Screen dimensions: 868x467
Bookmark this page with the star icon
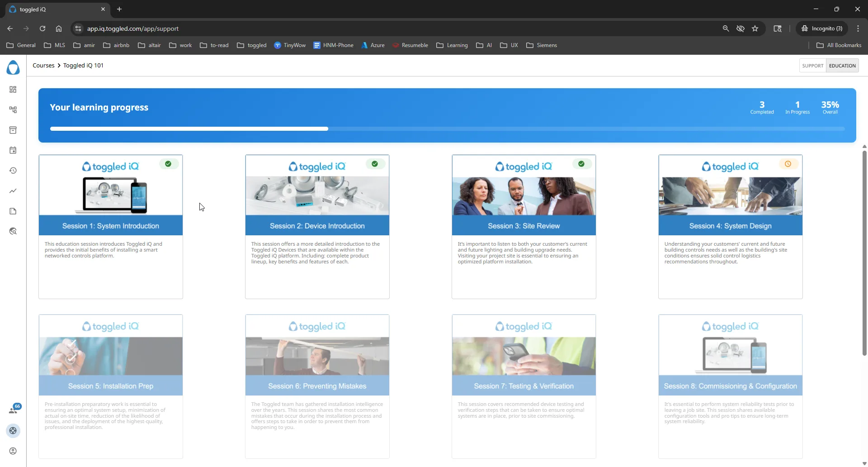[755, 29]
